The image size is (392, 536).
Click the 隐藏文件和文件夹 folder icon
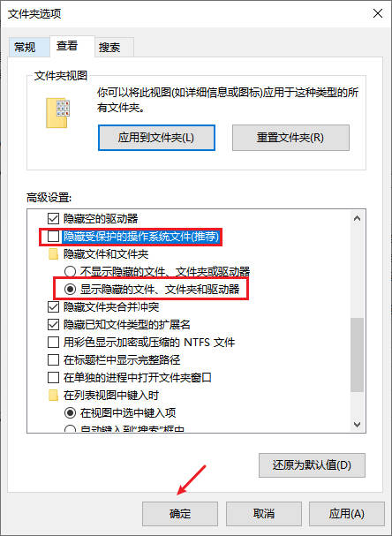pos(53,254)
